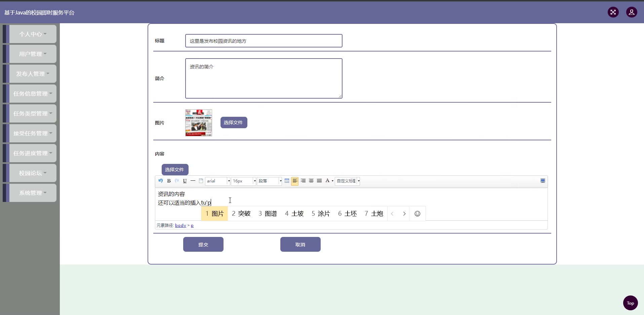Click the undo icon in editor toolbar
This screenshot has height=315, width=644.
pyautogui.click(x=161, y=181)
